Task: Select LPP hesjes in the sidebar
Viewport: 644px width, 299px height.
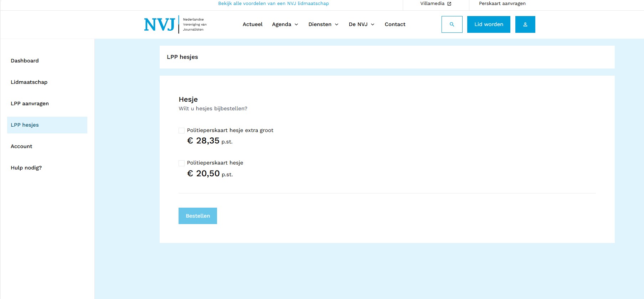Action: click(47, 125)
